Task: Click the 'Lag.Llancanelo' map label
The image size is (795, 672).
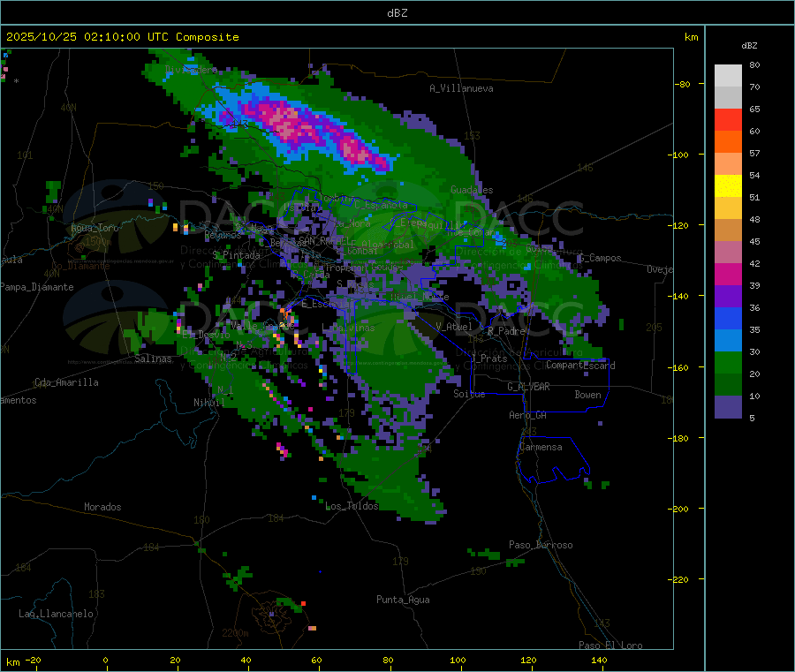Action: (56, 614)
